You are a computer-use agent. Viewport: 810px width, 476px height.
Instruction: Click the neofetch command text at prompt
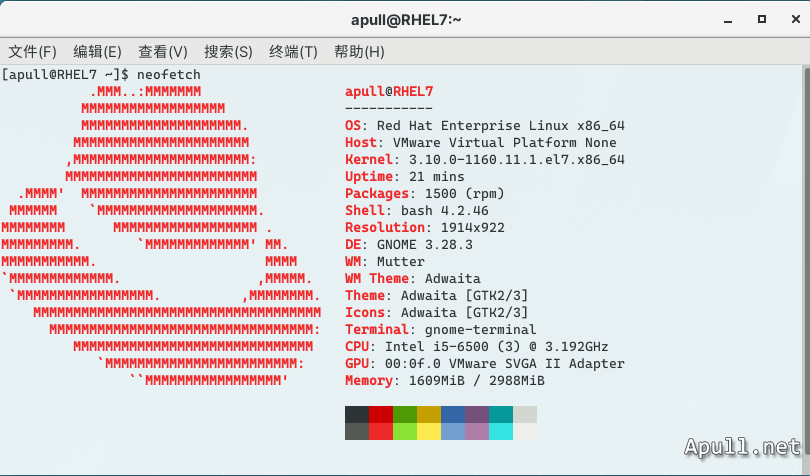[168, 74]
